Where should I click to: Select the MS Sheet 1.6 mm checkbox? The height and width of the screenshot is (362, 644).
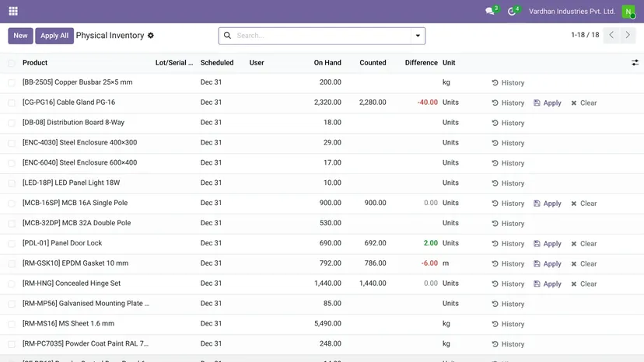[12, 324]
